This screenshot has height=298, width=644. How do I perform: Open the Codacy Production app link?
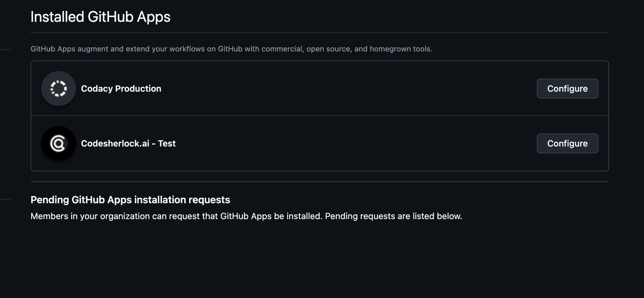tap(121, 88)
